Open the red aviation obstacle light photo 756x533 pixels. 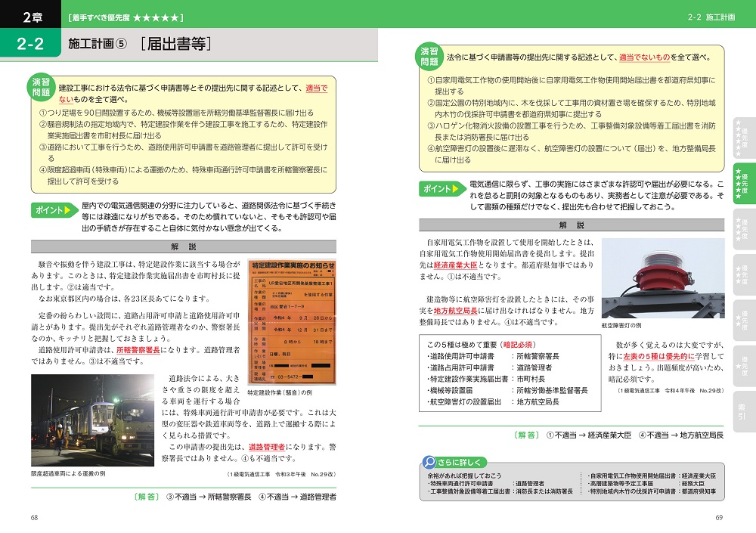click(x=663, y=277)
